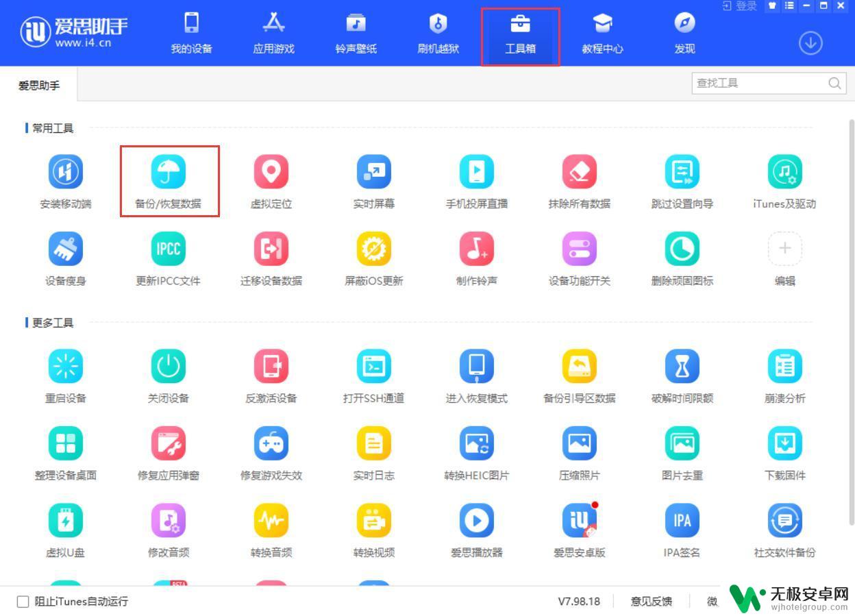Open 制作铃声 ringtone maker
This screenshot has height=616, width=855.
(x=477, y=249)
